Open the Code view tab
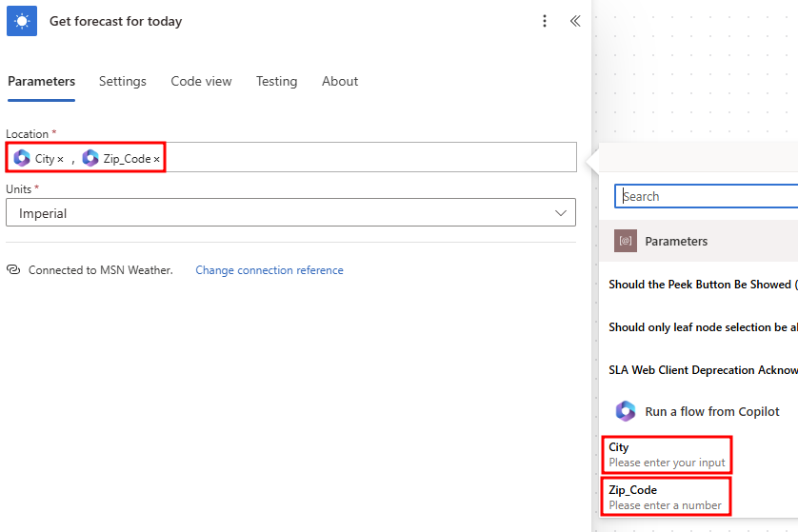Viewport: 798px width, 532px height. 201,82
